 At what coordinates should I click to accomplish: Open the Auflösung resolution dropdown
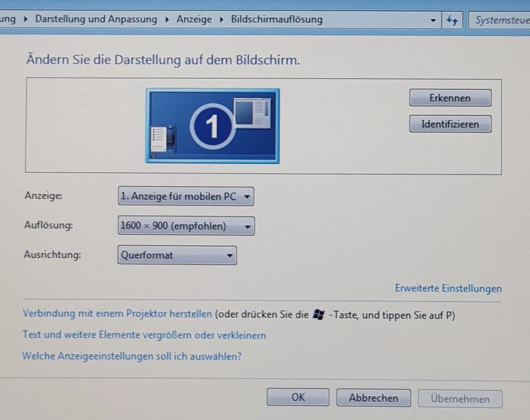[186, 226]
